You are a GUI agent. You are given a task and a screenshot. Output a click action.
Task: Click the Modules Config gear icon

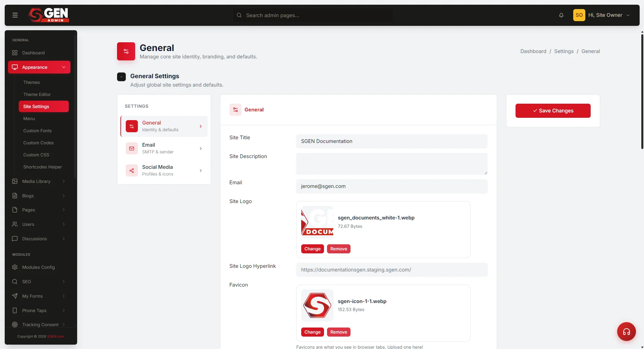pyautogui.click(x=15, y=267)
